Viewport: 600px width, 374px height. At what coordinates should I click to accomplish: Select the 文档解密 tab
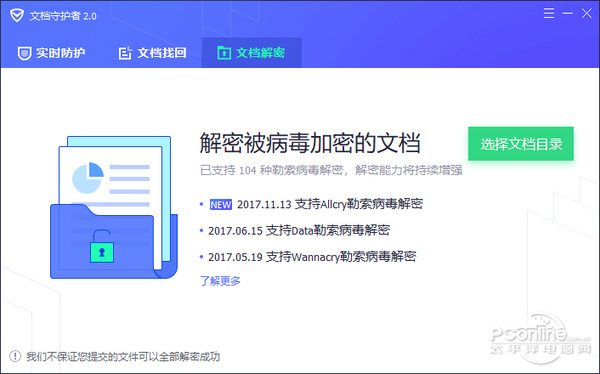pyautogui.click(x=251, y=53)
